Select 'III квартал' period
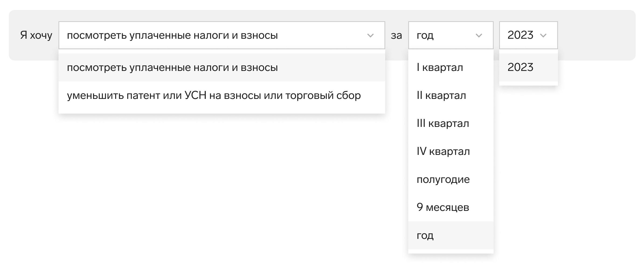 pyautogui.click(x=451, y=123)
